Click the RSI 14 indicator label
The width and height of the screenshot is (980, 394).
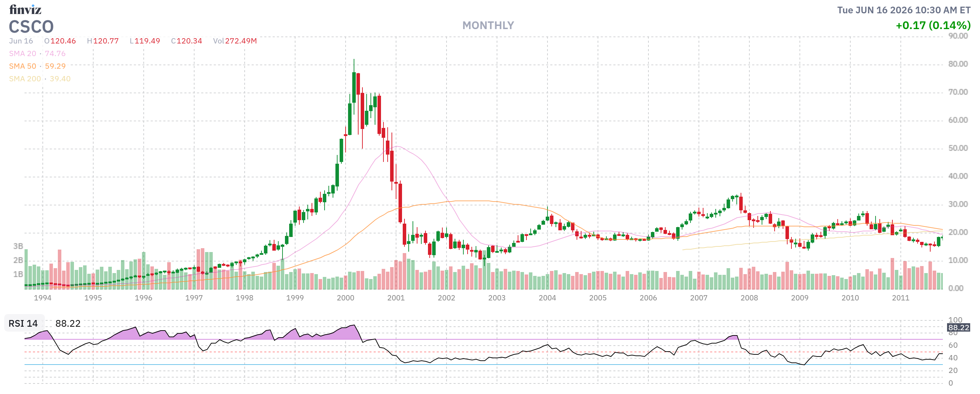[x=23, y=323]
